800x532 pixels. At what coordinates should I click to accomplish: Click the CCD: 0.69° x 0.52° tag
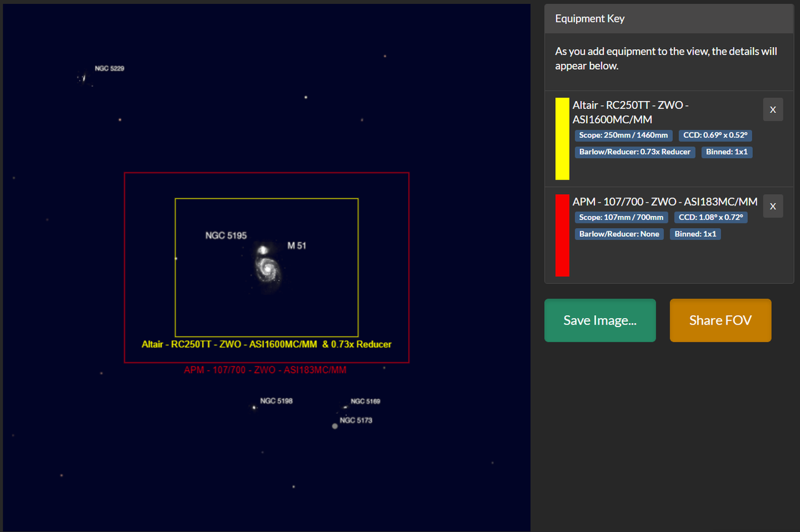715,135
